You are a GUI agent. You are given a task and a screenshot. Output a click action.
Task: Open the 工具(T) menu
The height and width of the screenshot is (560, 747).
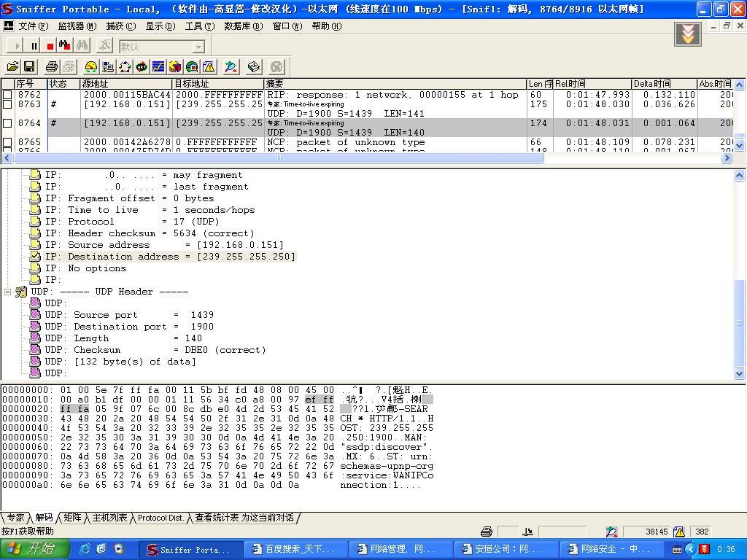(x=200, y=26)
